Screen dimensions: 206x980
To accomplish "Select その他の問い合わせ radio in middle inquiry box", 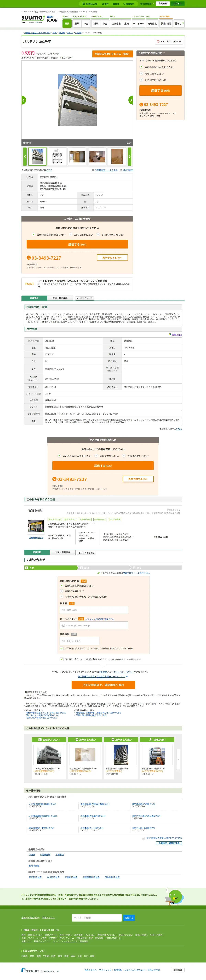I will pos(98,235).
